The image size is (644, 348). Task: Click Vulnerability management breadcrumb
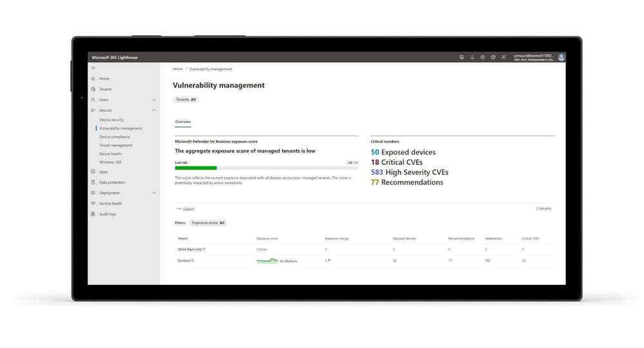pos(211,69)
